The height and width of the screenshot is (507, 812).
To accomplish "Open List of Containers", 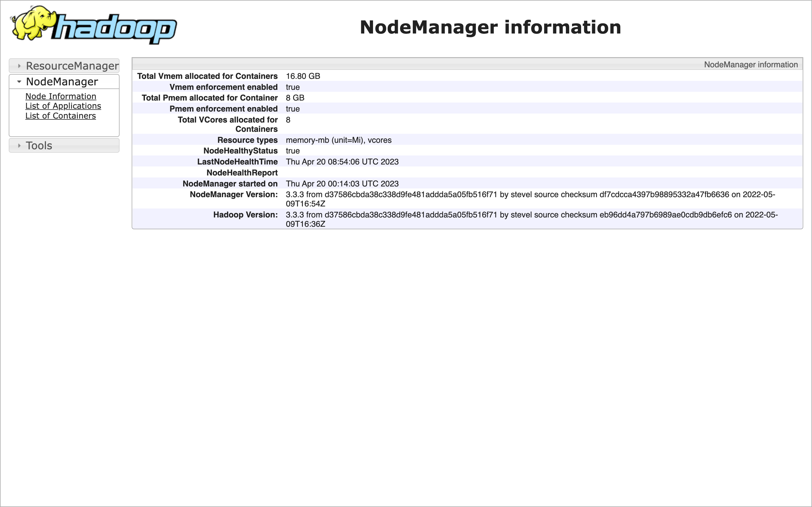I will [x=60, y=116].
